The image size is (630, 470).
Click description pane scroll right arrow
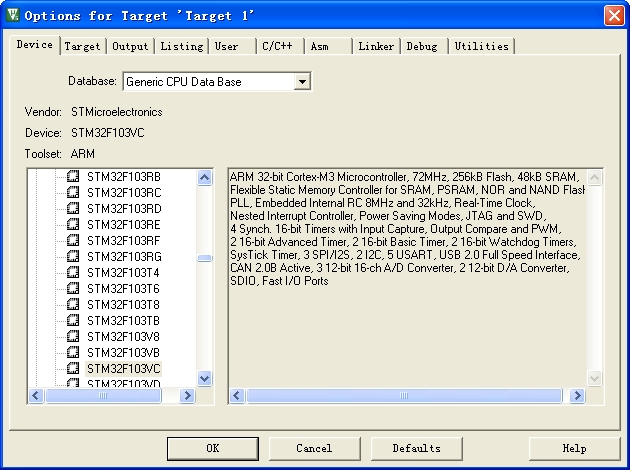(x=577, y=396)
